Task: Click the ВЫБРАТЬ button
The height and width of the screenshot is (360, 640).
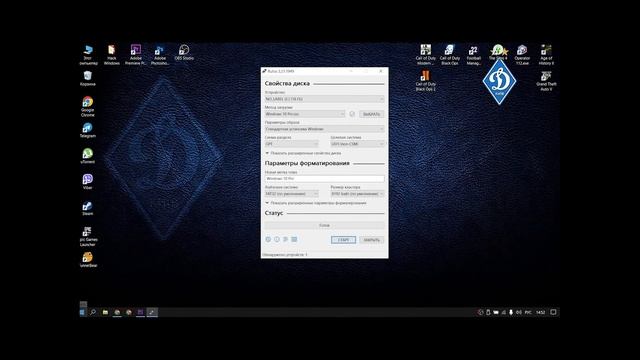Action: click(x=371, y=114)
